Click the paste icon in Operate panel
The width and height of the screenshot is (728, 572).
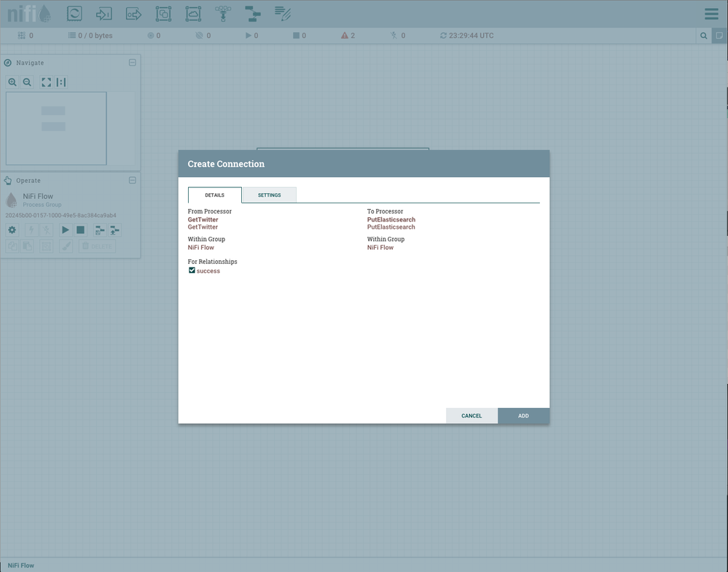pos(28,246)
